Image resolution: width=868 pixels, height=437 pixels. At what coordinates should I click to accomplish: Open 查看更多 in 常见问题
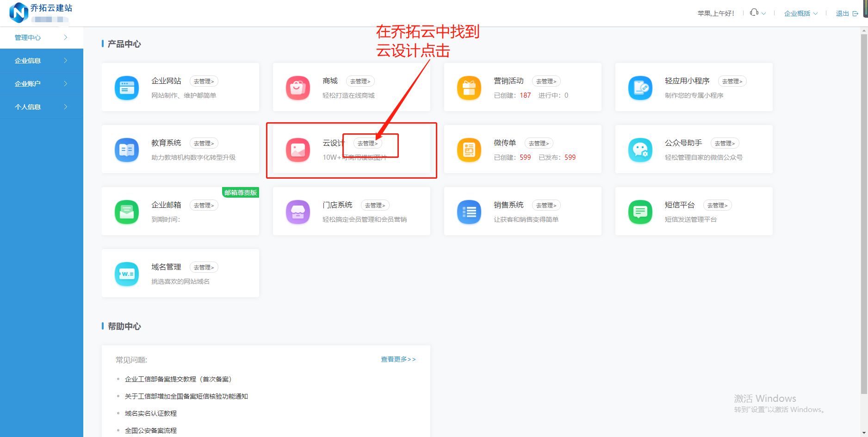(397, 359)
